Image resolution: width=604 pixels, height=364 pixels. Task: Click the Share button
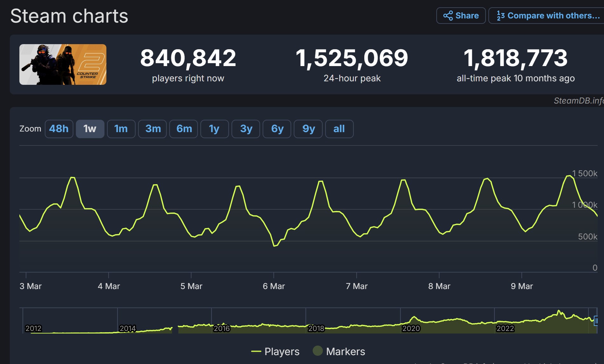(x=461, y=16)
